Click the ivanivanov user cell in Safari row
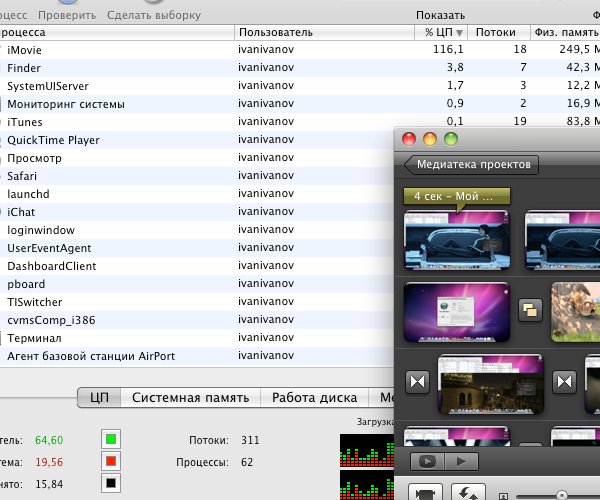 tap(266, 176)
